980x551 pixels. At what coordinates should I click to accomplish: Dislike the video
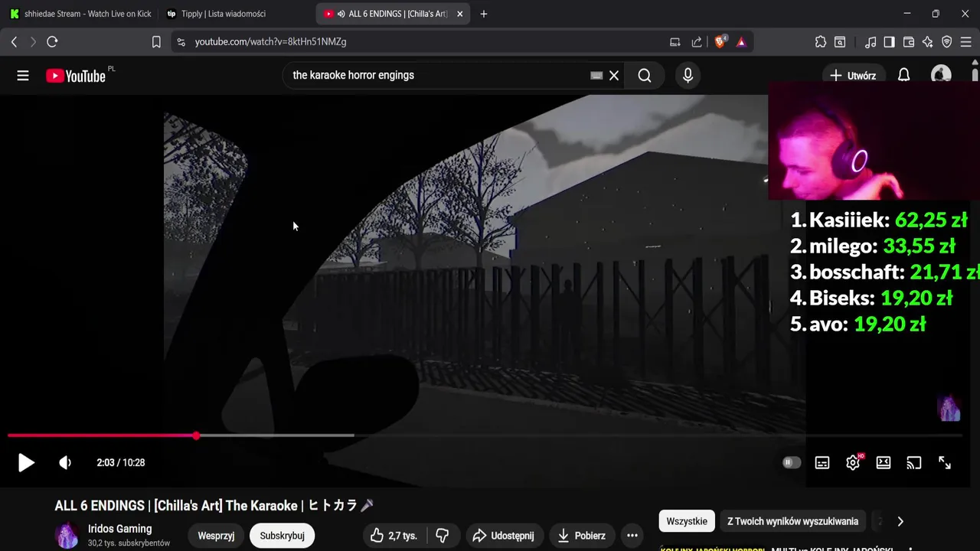coord(443,536)
